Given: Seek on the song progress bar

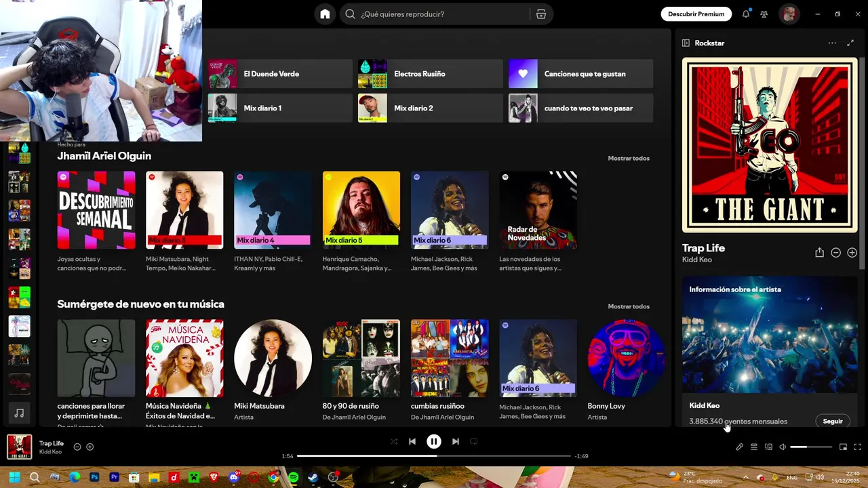Looking at the screenshot, I should tap(434, 456).
